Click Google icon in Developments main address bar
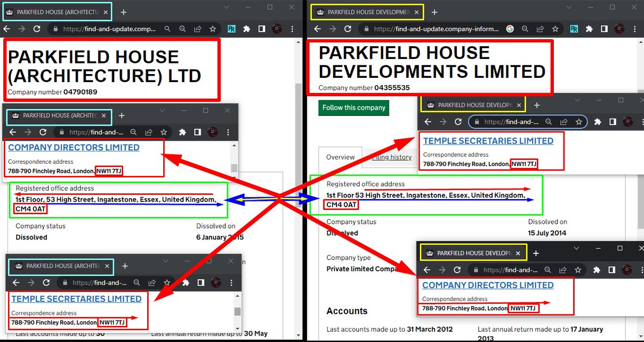This screenshot has width=644, height=342. (x=509, y=29)
